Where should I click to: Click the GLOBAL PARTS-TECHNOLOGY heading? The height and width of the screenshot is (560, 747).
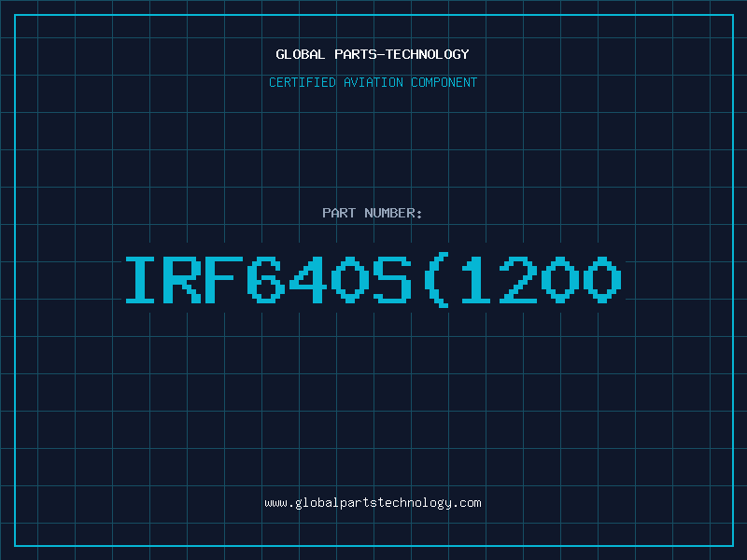pos(373,54)
